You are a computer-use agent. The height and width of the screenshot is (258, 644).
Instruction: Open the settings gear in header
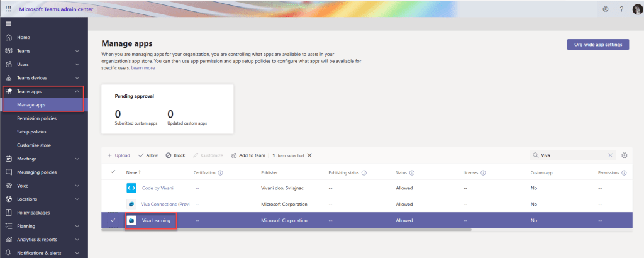[x=606, y=9]
